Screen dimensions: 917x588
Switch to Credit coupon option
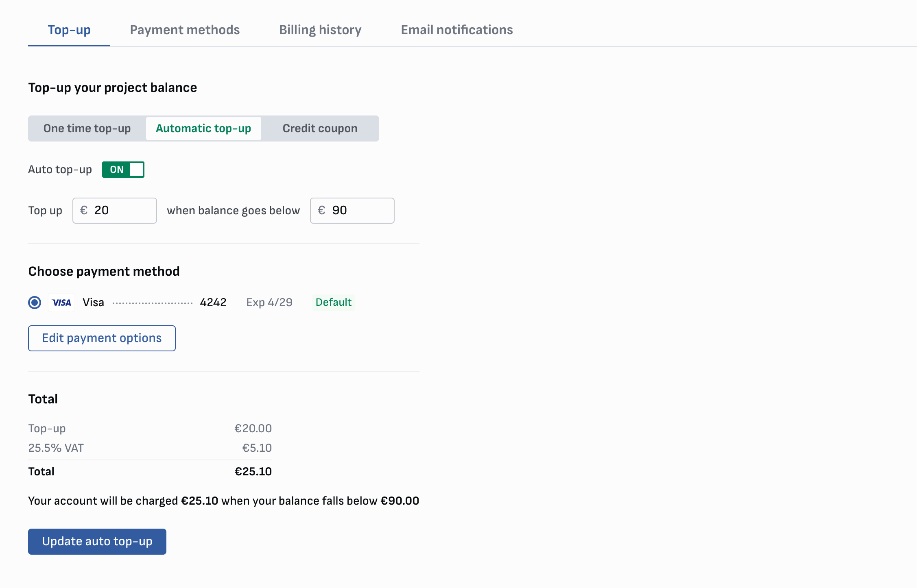[x=320, y=128]
